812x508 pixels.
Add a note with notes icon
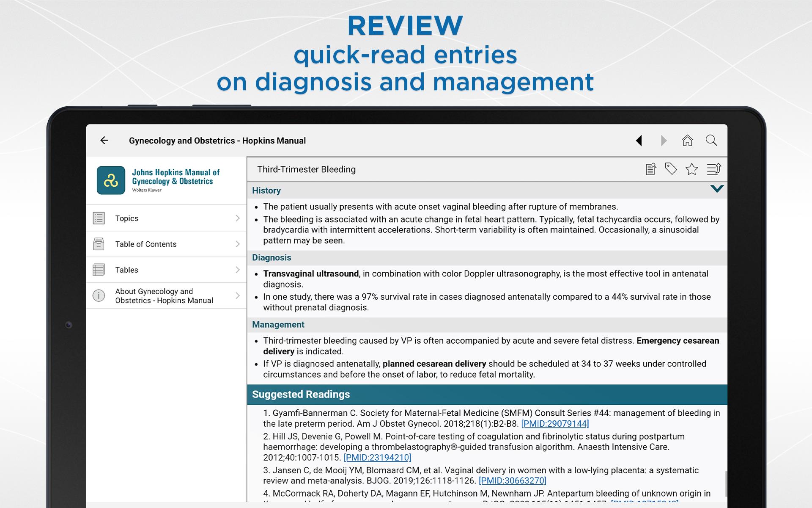click(651, 169)
